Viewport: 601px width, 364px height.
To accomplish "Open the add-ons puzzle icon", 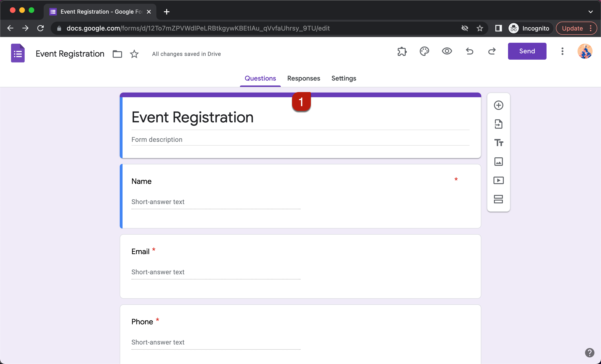I will (x=402, y=51).
